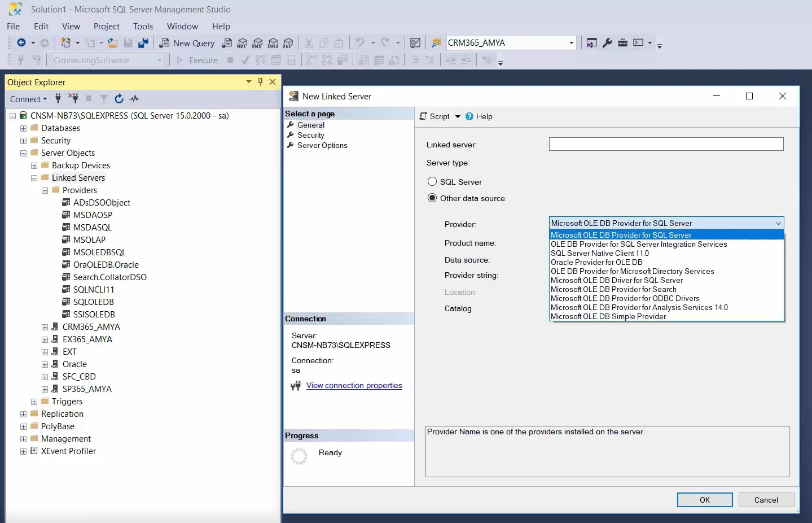The image size is (812, 523).
Task: Click the OK button
Action: coord(705,500)
